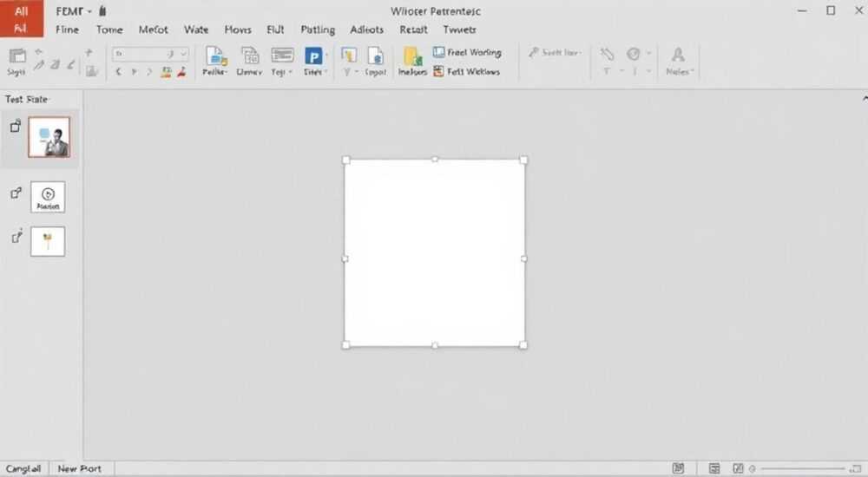The image size is (868, 477).
Task: Switch to the Wate tab
Action: click(x=196, y=29)
